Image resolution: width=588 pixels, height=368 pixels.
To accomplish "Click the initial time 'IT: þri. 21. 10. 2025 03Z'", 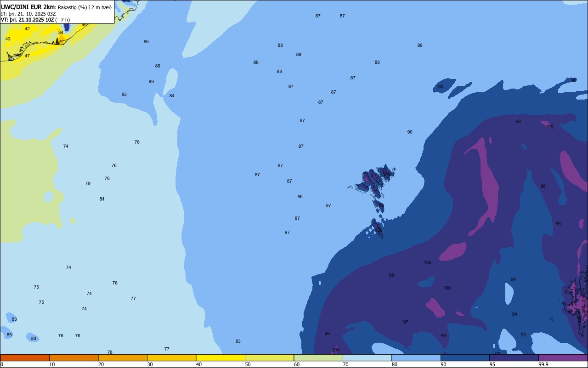I will [28, 14].
